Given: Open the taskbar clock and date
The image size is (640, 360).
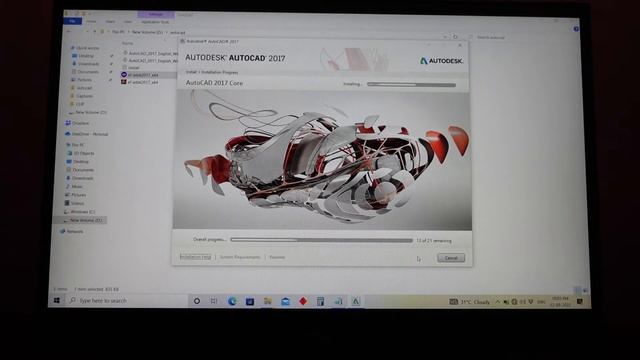Looking at the screenshot, I should (x=560, y=302).
